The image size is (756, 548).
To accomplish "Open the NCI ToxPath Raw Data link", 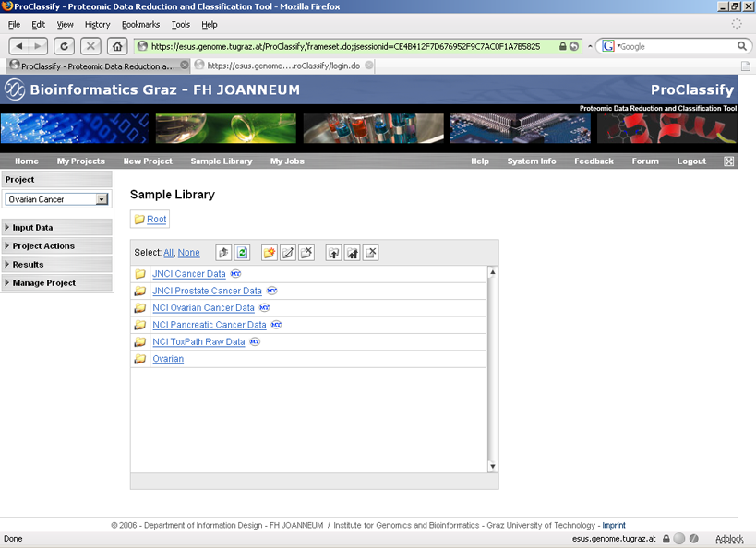I will coord(198,341).
